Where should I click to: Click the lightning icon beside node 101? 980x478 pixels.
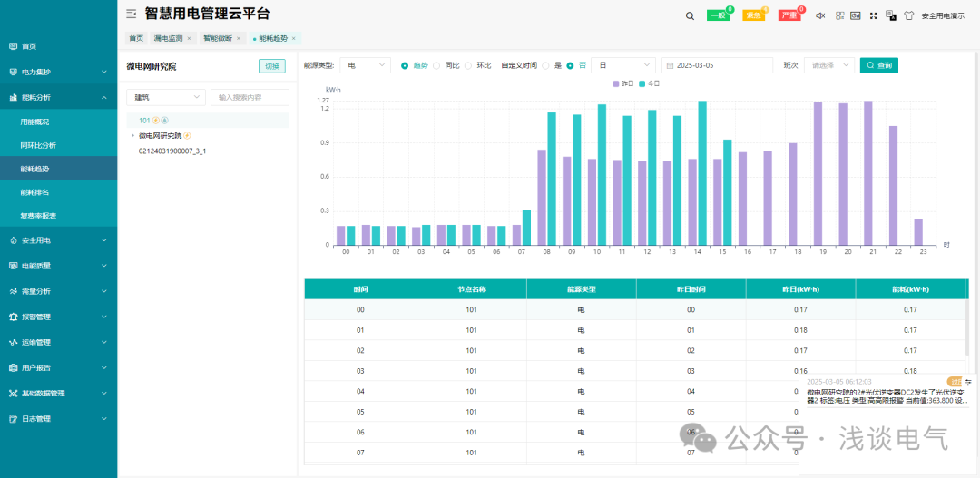pyautogui.click(x=156, y=120)
